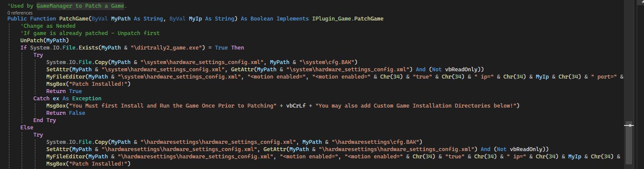Click the 'Catch ex As Exception' line
644x169 pixels.
tap(67, 99)
